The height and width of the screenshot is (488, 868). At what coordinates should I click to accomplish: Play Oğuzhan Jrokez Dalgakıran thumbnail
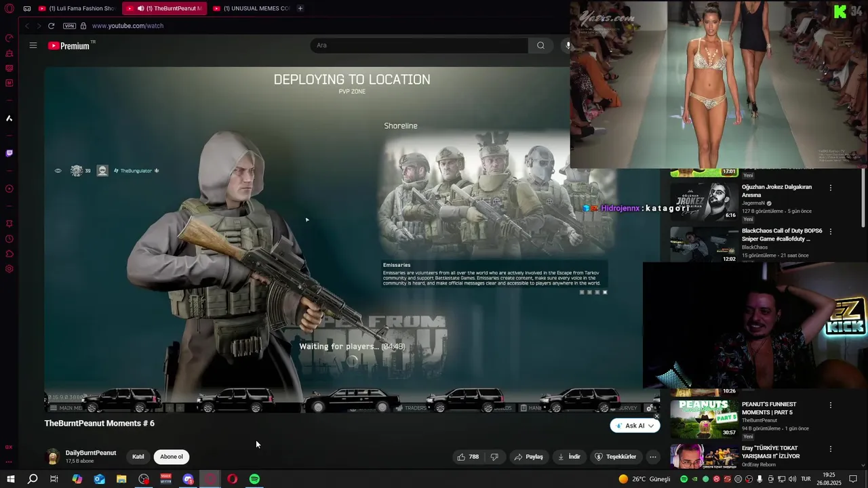704,201
